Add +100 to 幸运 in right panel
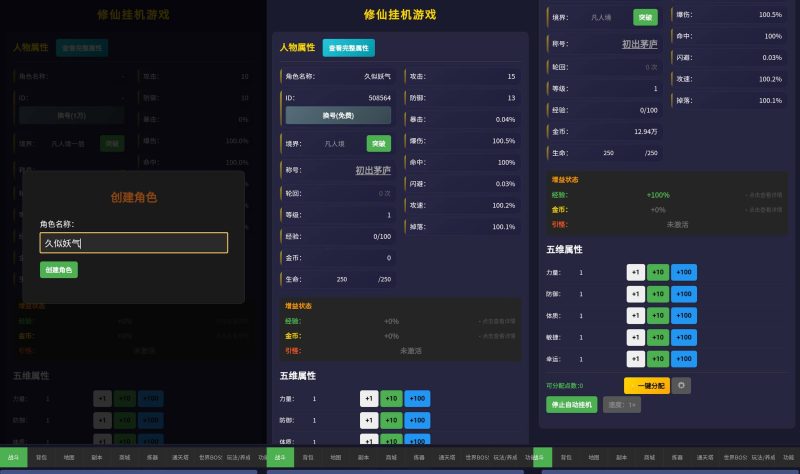The image size is (800, 474). (684, 359)
